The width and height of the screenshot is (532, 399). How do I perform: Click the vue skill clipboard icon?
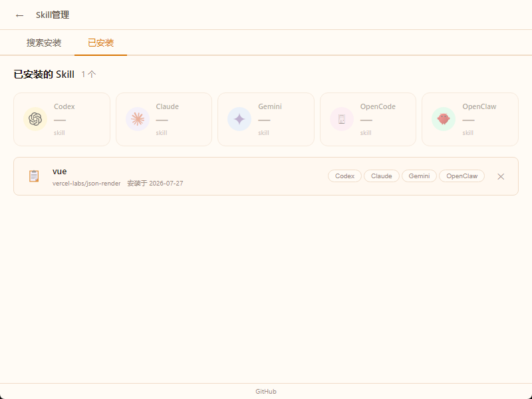pyautogui.click(x=34, y=176)
